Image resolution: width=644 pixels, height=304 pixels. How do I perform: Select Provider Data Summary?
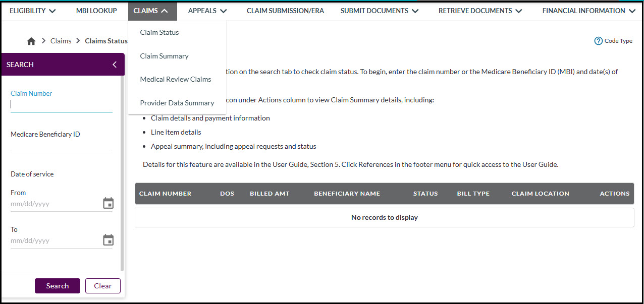(177, 102)
